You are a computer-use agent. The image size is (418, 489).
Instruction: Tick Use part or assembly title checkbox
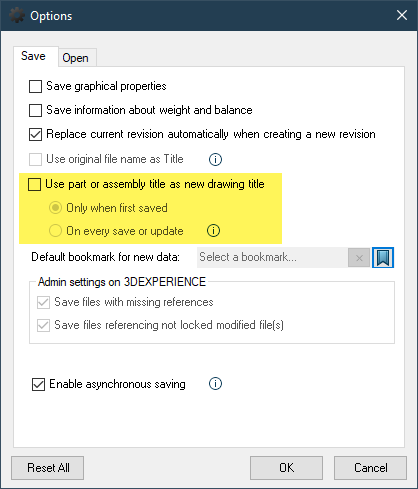tap(34, 184)
